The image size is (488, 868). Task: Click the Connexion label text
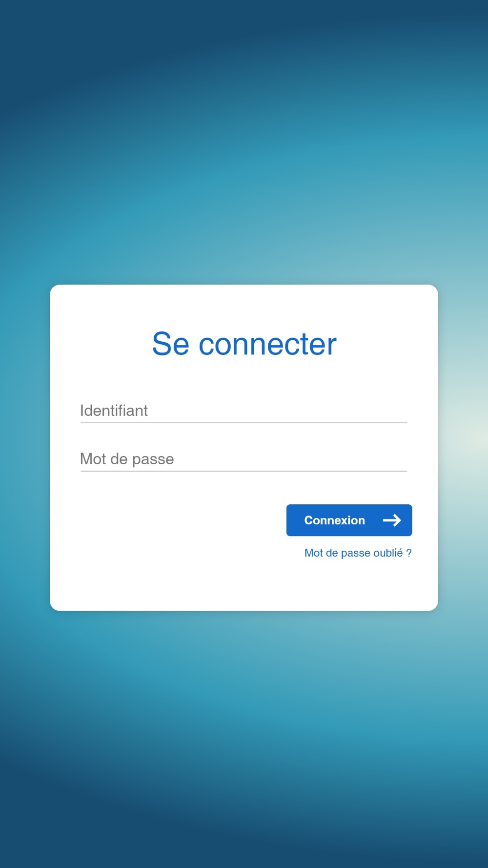(x=335, y=520)
